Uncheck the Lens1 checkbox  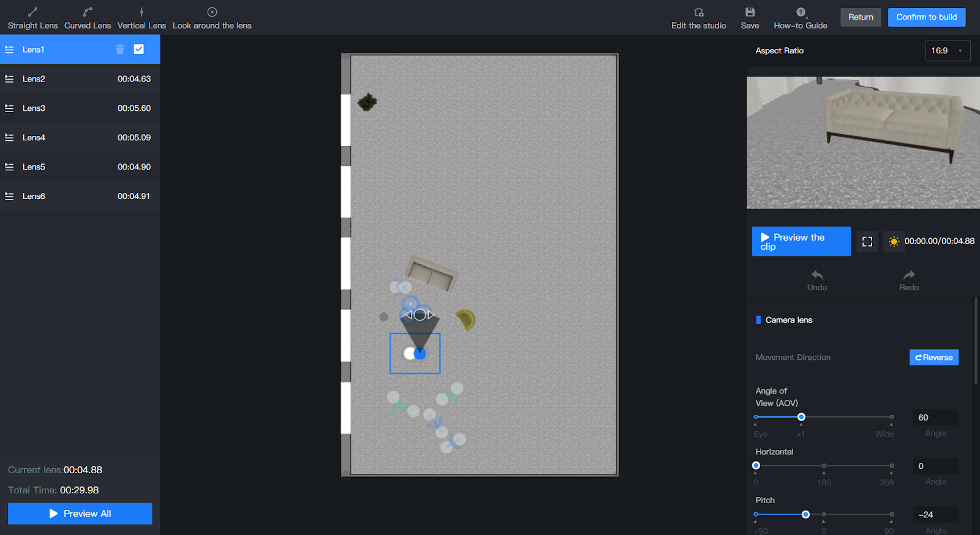[x=139, y=50]
